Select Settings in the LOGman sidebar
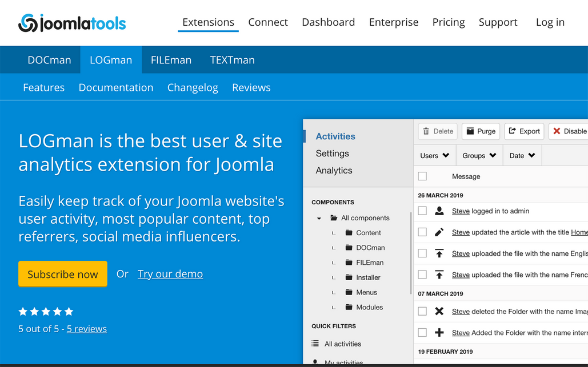Viewport: 588px width, 367px height. [x=332, y=153]
